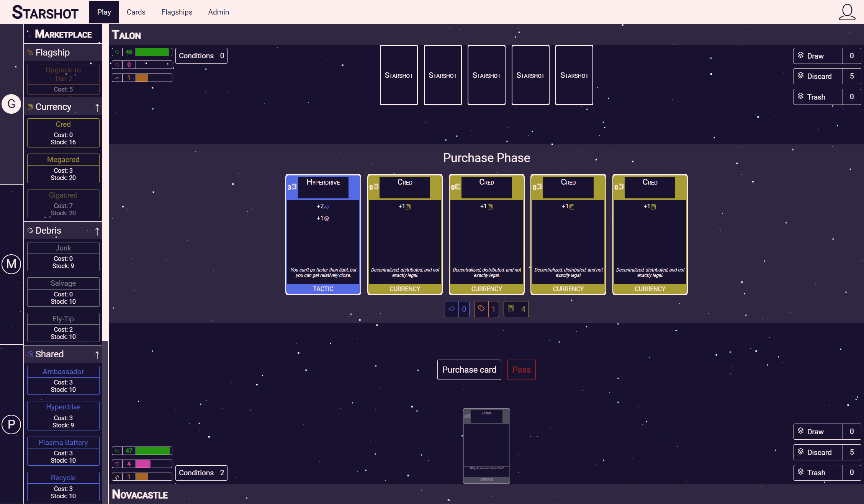
Task: Jump to the G marketplace section
Action: tap(11, 104)
